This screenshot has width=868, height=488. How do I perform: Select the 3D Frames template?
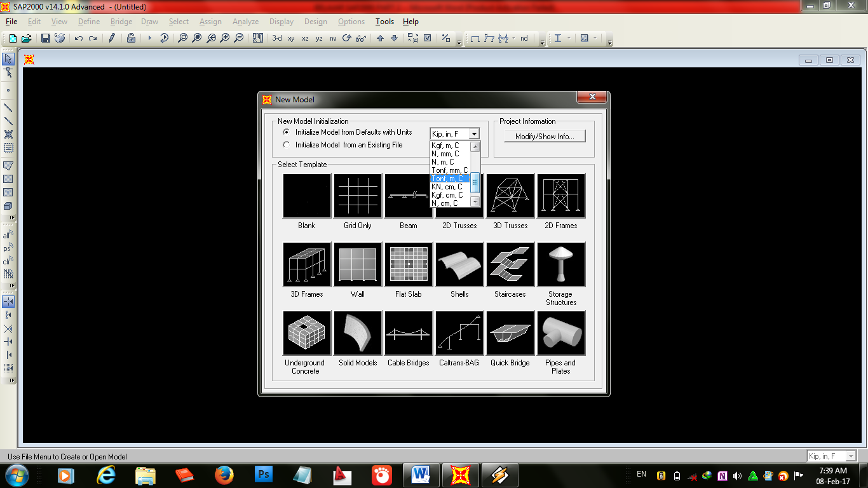pos(307,264)
